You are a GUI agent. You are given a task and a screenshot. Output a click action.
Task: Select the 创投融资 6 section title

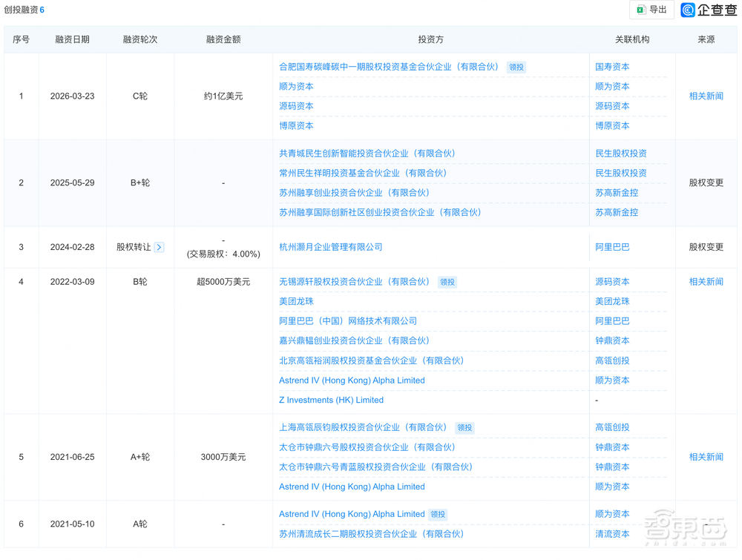(24, 10)
